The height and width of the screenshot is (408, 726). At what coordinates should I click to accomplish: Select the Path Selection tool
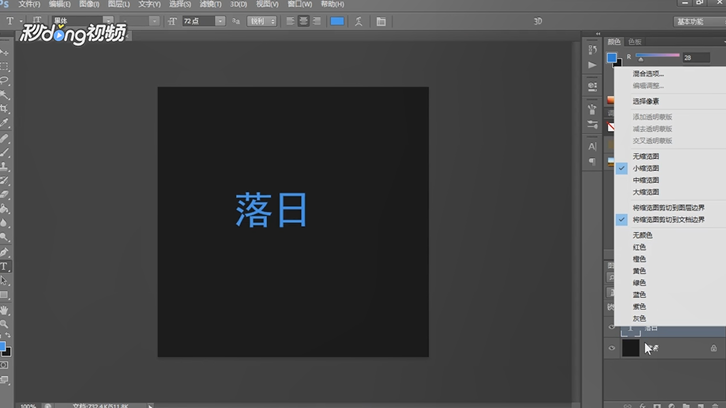tap(5, 281)
